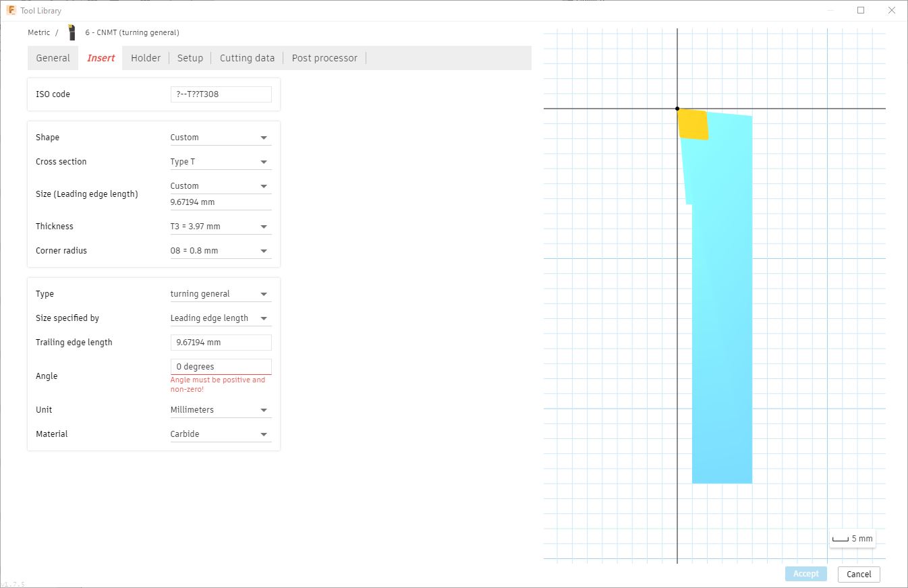Click the disabled Accept button
This screenshot has height=588, width=908.
806,574
